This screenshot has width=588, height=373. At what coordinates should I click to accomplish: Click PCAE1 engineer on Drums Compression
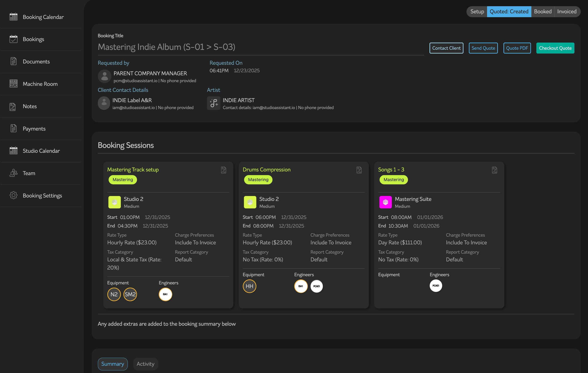[x=317, y=286]
